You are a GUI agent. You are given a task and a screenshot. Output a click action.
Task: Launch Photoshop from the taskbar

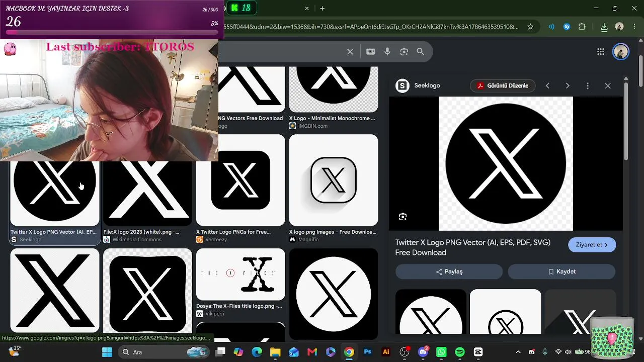[367, 352]
